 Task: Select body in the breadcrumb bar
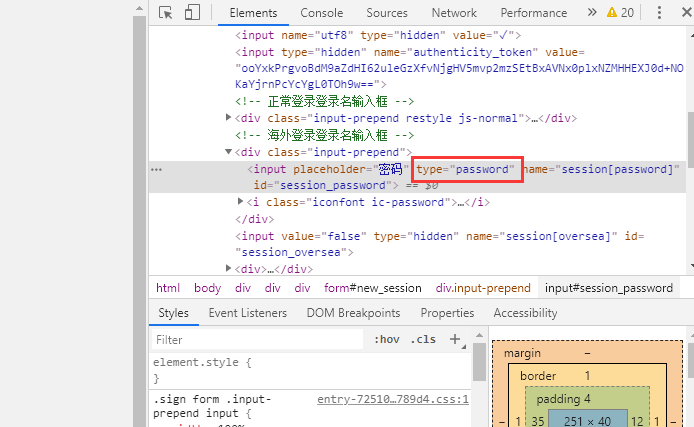pos(207,288)
